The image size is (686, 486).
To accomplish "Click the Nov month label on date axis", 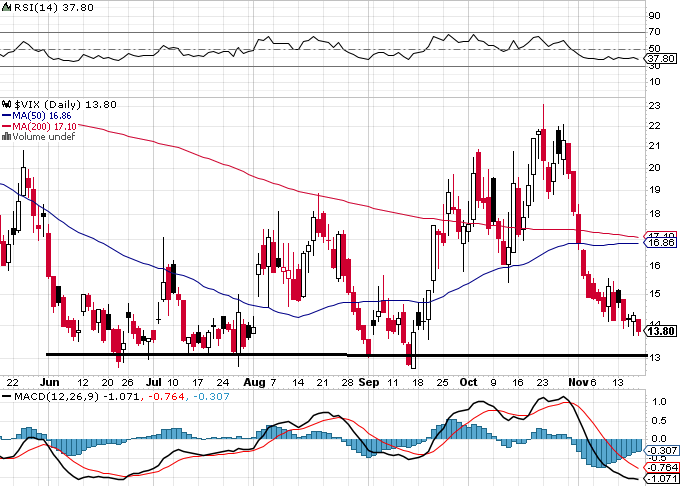I will click(578, 382).
